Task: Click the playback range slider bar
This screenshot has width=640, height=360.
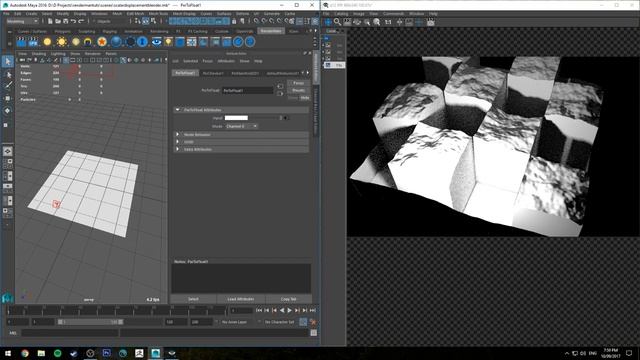Action: pyautogui.click(x=91, y=322)
